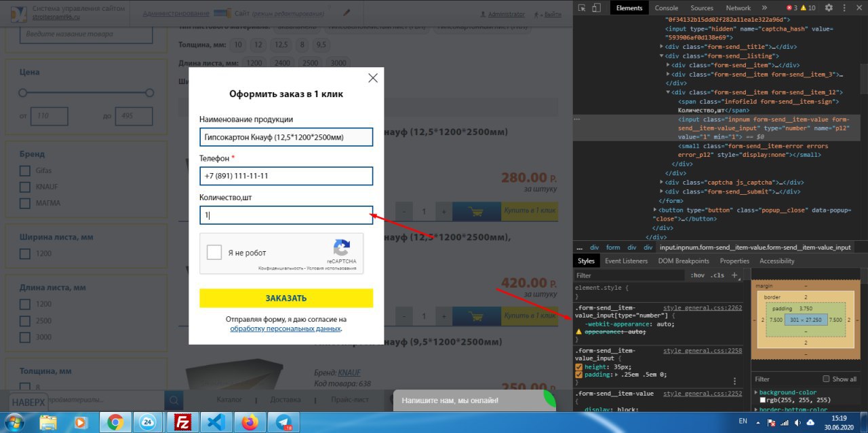The height and width of the screenshot is (433, 868).
Task: Click the reCAPTCHA logo
Action: pos(342,247)
